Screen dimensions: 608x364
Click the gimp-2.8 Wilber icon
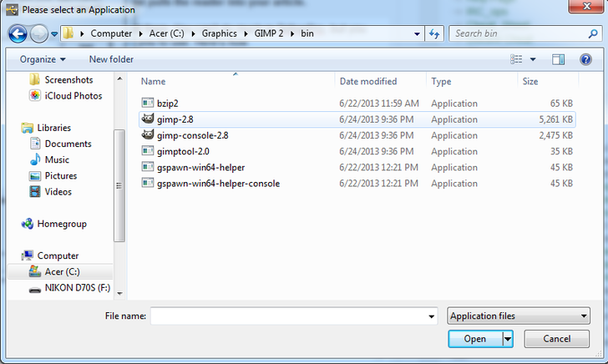pyautogui.click(x=147, y=119)
